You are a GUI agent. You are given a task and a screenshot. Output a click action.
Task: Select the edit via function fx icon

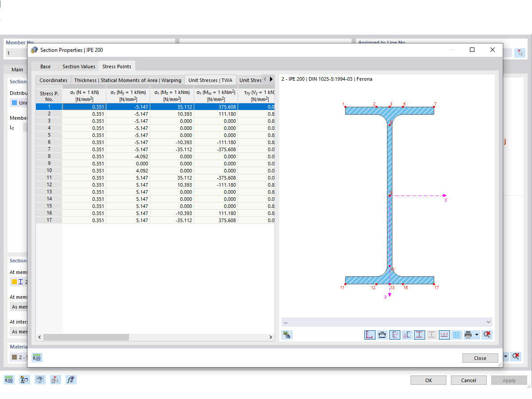coord(70,379)
